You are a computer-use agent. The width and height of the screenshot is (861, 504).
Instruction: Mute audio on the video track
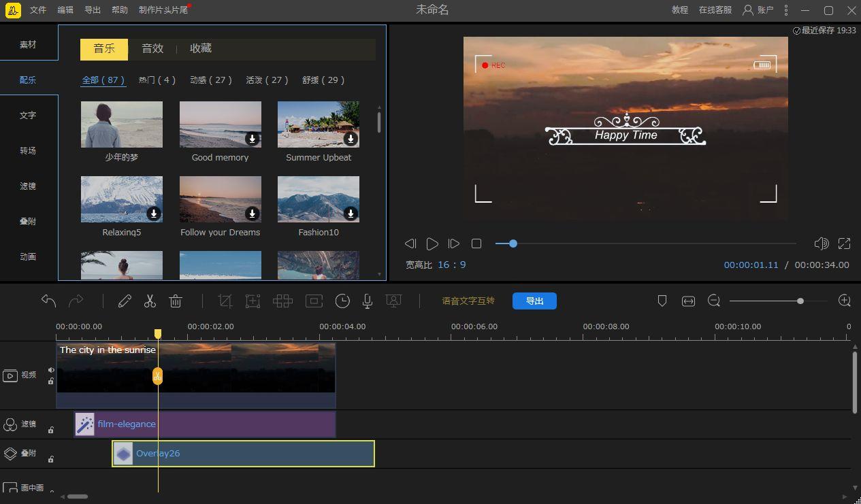(51, 370)
